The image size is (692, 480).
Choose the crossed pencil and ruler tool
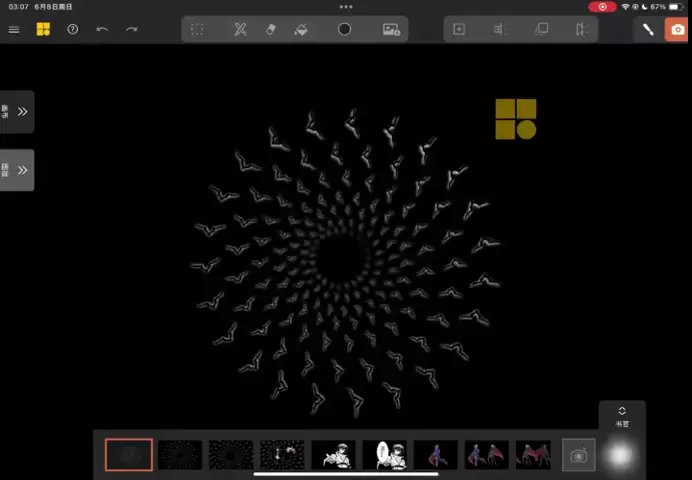click(x=241, y=30)
